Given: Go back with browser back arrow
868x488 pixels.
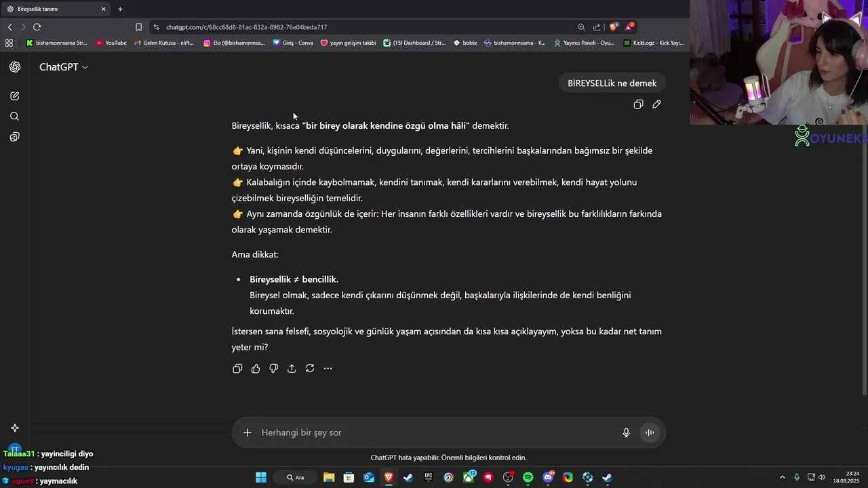Looking at the screenshot, I should (x=9, y=27).
